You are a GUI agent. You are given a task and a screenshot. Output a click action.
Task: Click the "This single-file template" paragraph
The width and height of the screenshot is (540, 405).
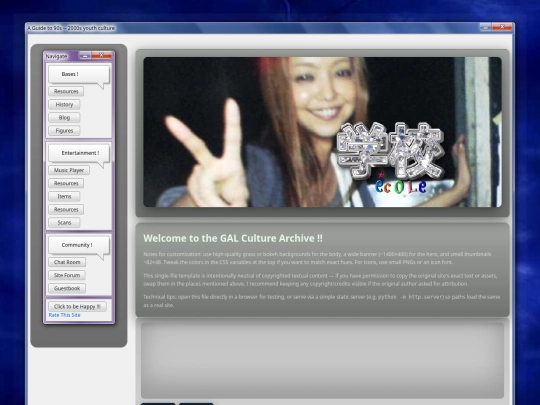[x=320, y=280]
